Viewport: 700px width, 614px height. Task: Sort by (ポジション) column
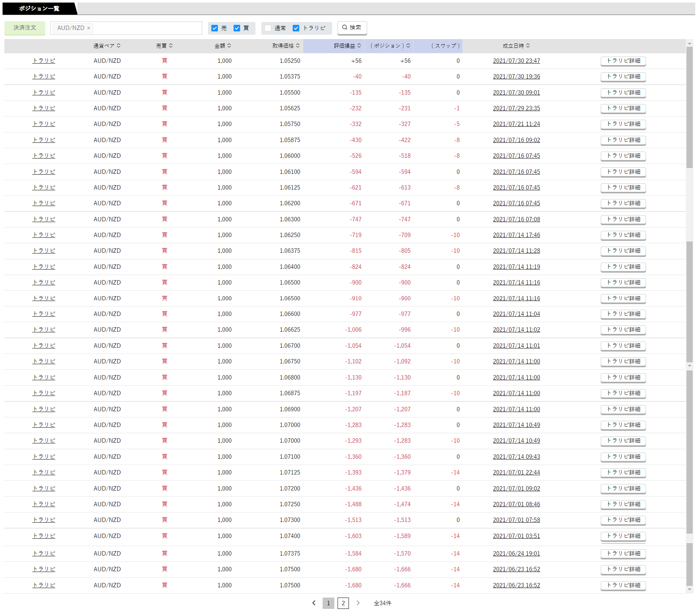click(390, 46)
